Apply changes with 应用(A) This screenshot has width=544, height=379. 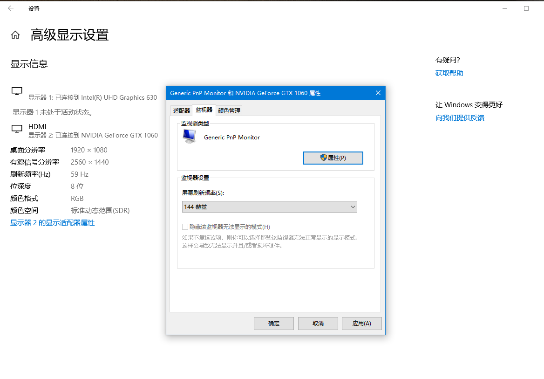point(362,323)
